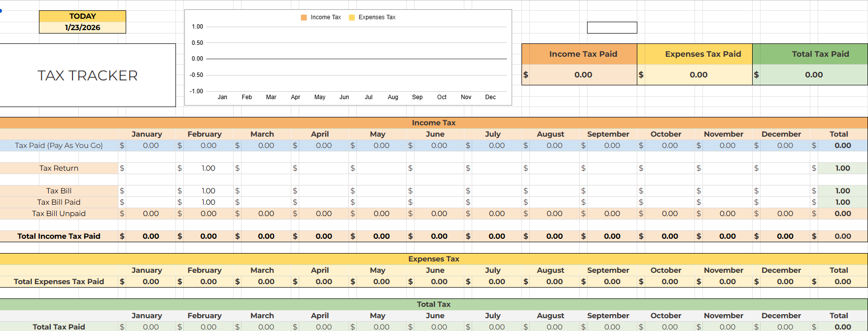Click the green Total Tax section header bar
868x331 pixels.
(x=433, y=304)
